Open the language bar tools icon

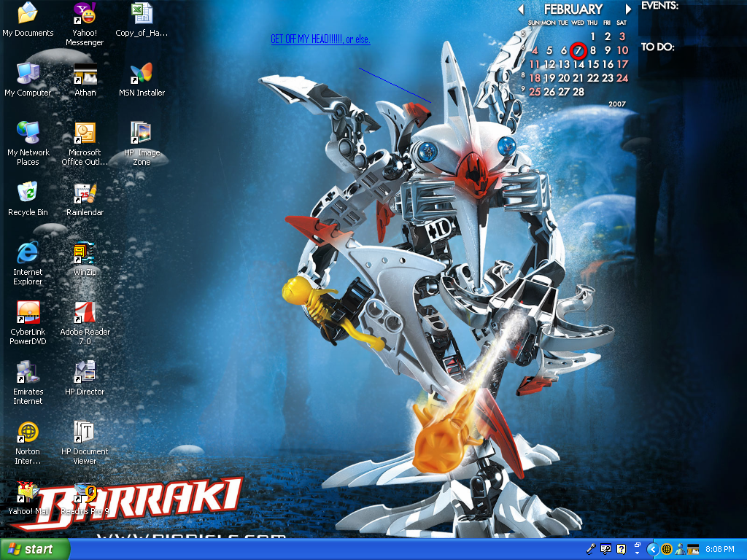[605, 549]
